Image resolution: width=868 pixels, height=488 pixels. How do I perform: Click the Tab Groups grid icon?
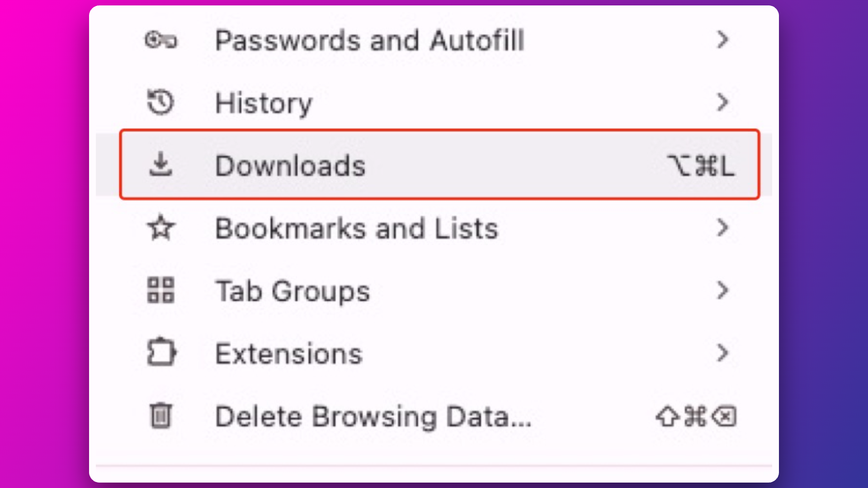[x=160, y=290]
